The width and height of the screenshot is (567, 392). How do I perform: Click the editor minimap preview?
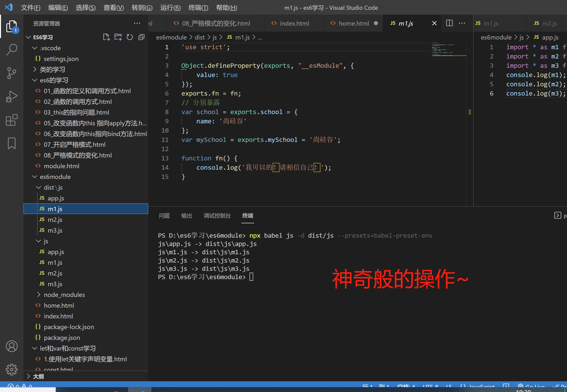[x=449, y=50]
